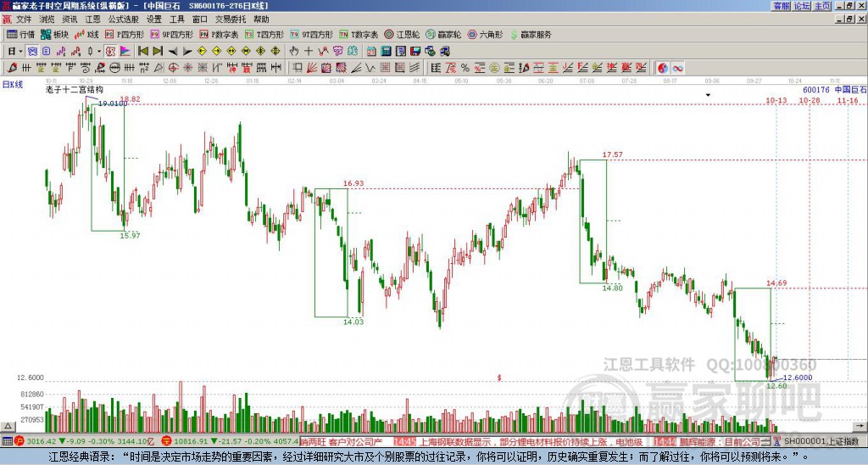This screenshot has height=465, width=868.
Task: Select the zigzag wave line tool
Action: (x=370, y=68)
